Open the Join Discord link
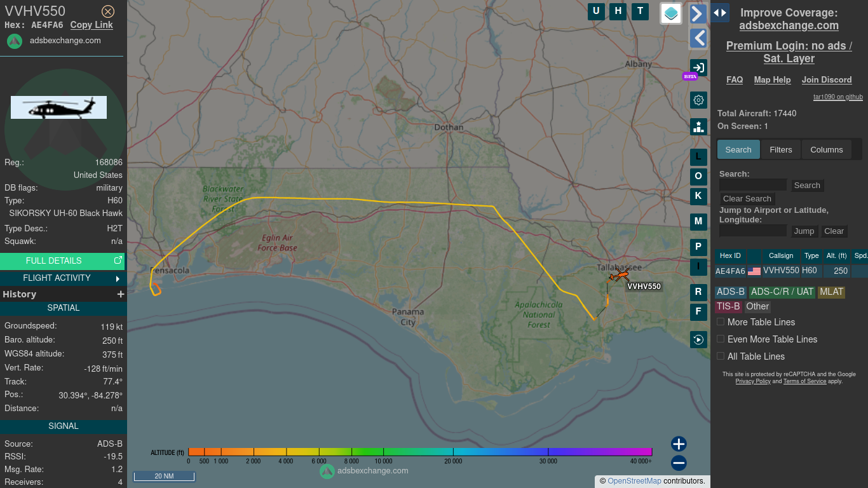Viewport: 868px width, 488px height. [x=827, y=79]
